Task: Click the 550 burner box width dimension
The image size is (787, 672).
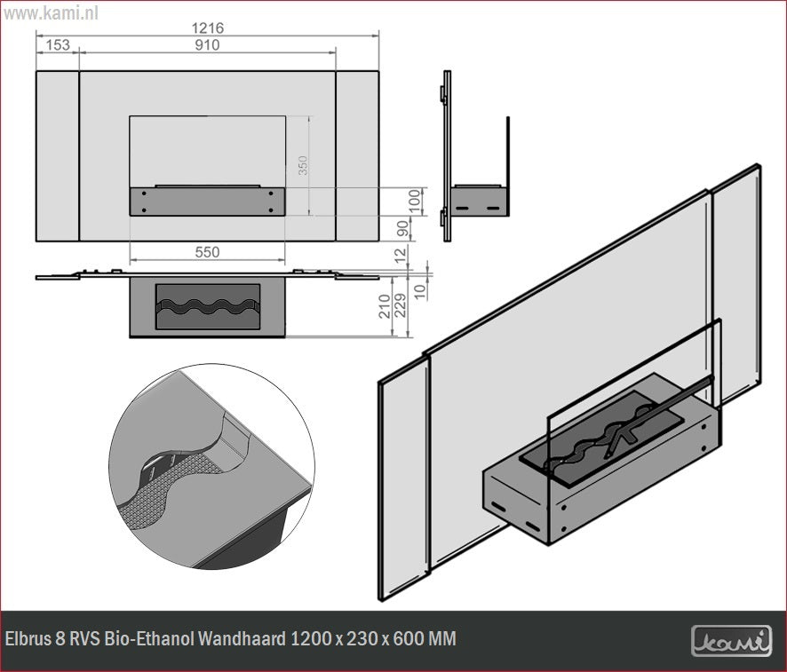Action: tap(207, 252)
